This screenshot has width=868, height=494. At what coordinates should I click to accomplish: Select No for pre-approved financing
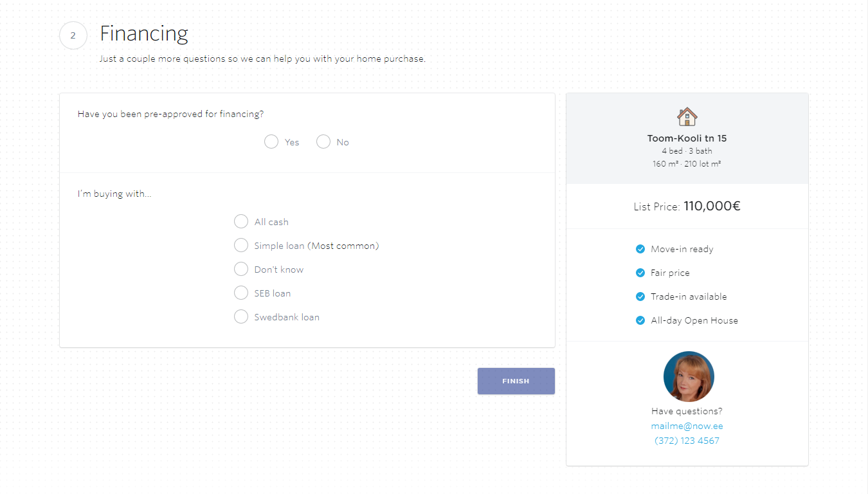click(323, 142)
